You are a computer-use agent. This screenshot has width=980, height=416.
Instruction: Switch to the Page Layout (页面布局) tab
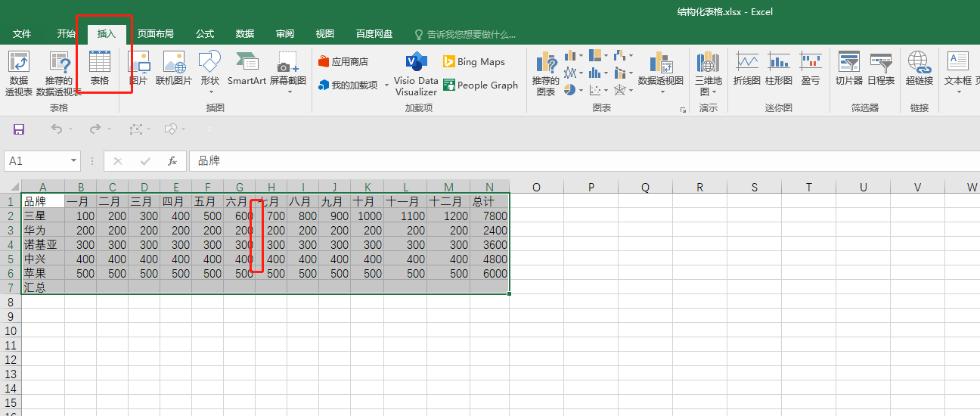155,34
